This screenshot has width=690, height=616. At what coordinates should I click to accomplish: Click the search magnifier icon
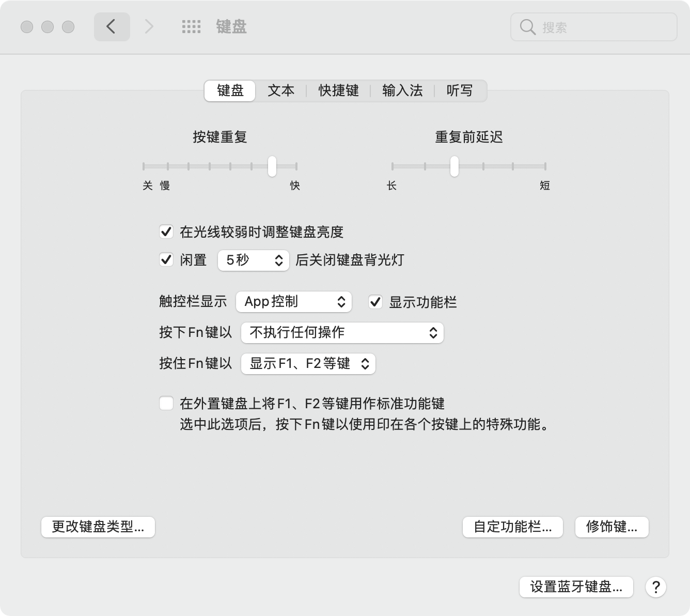[527, 27]
